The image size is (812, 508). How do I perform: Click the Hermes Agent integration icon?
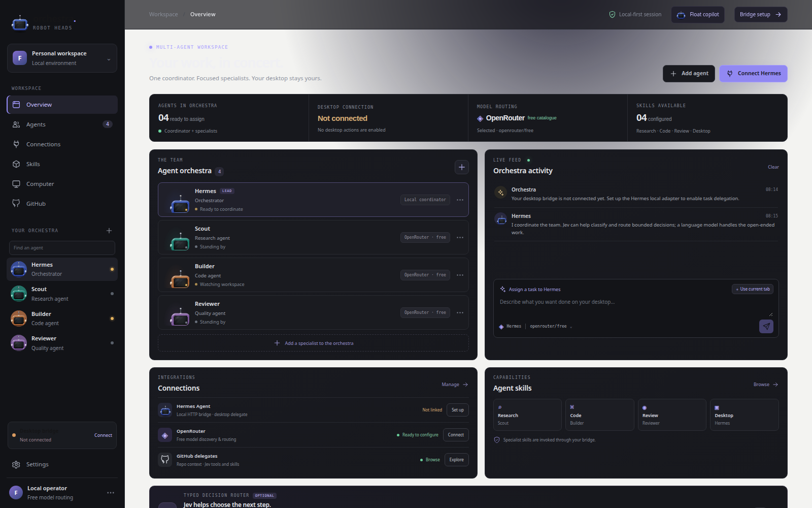165,410
